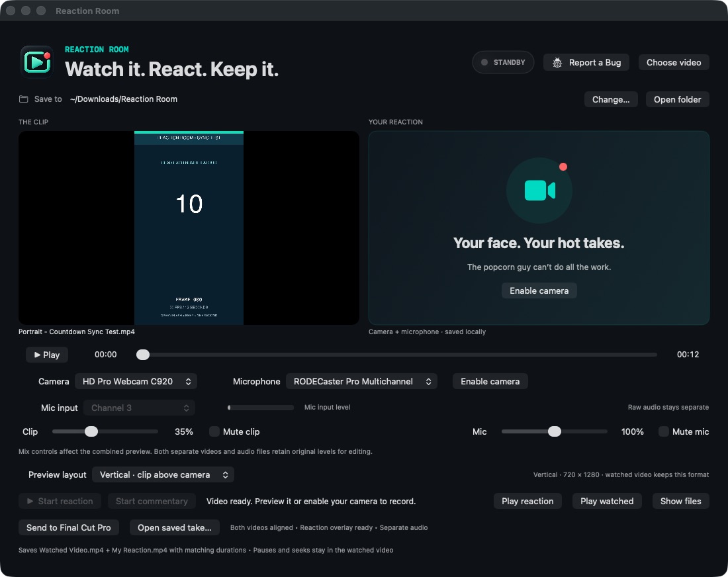The image size is (728, 577).
Task: Click the Mic input level meter
Action: click(261, 408)
